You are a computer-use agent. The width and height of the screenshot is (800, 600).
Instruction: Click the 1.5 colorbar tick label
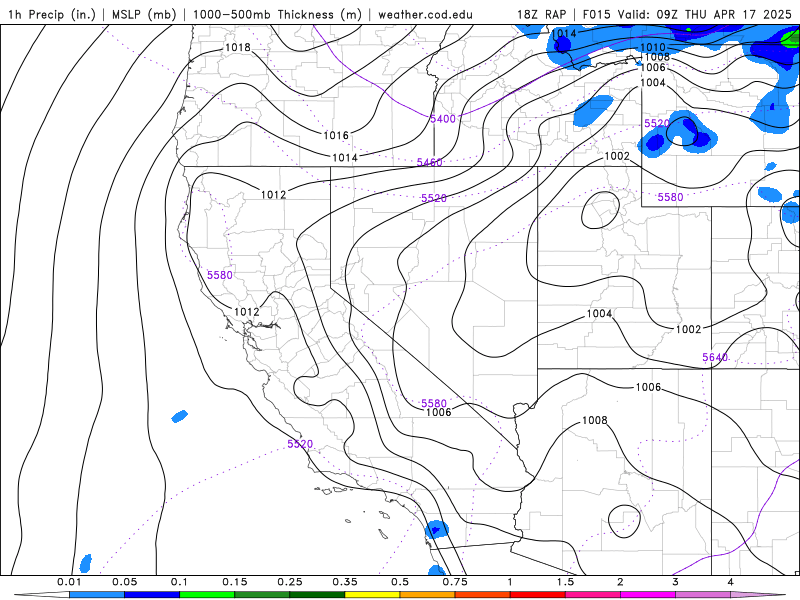click(565, 582)
